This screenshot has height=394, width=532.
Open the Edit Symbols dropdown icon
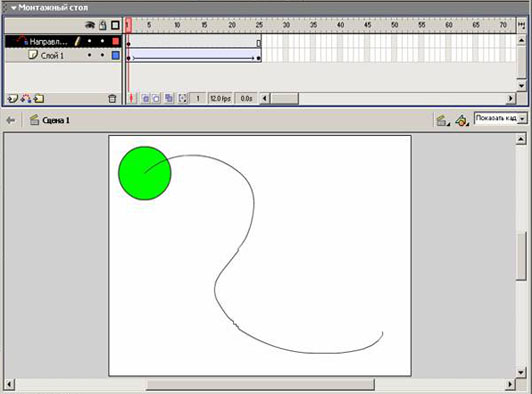click(x=462, y=120)
